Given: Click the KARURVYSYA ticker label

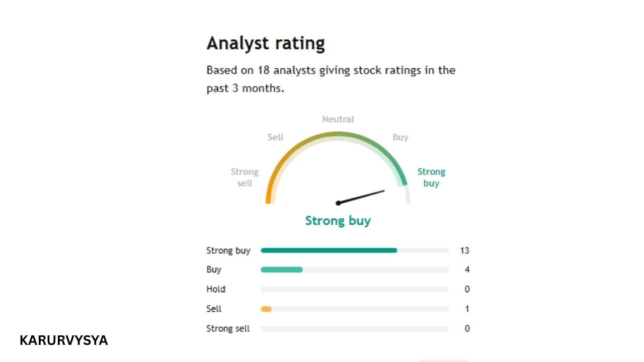Looking at the screenshot, I should pyautogui.click(x=64, y=340).
